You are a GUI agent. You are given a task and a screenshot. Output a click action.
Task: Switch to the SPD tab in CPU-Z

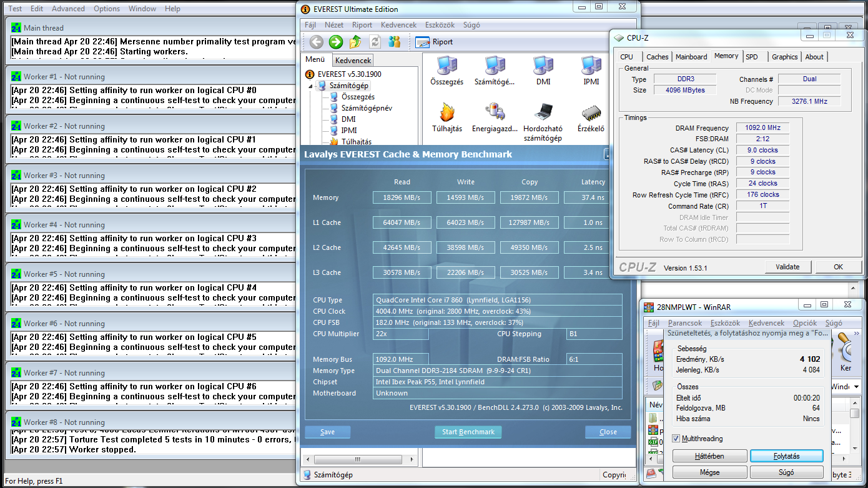click(752, 57)
